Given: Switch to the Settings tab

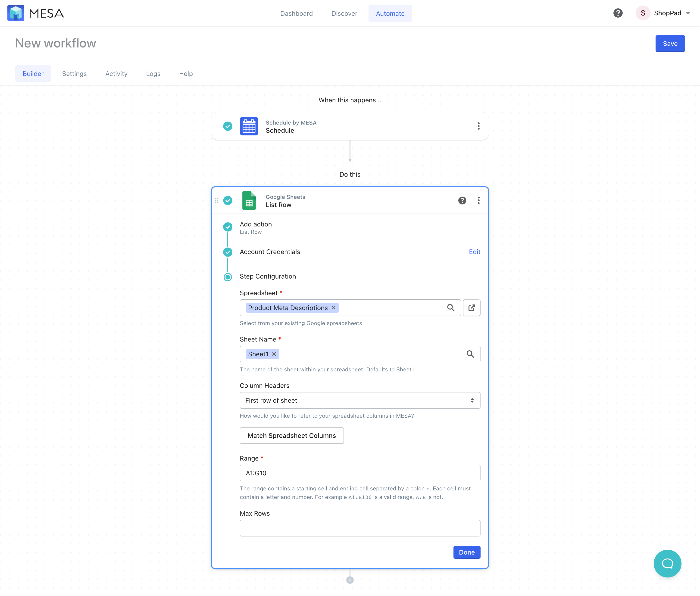Looking at the screenshot, I should click(x=74, y=74).
